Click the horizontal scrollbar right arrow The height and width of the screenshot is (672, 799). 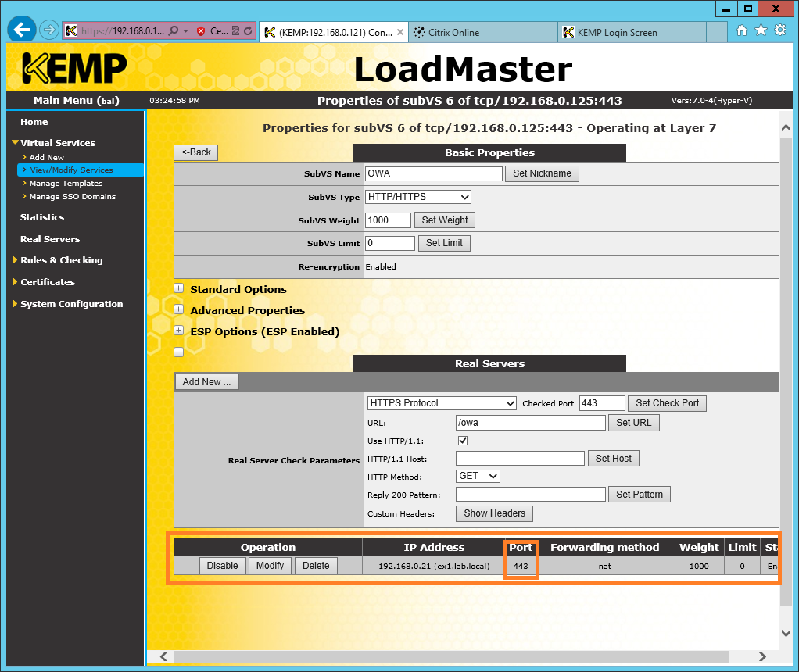[x=762, y=656]
